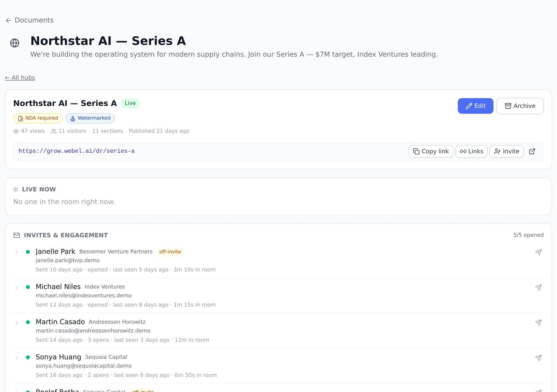Expand Sonya Huang's row chevron
This screenshot has height=392, width=557.
coord(16,358)
